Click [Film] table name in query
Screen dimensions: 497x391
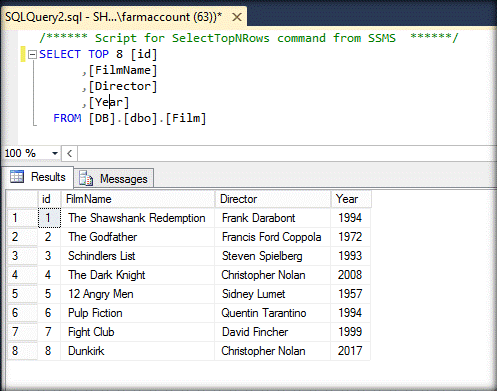[186, 118]
